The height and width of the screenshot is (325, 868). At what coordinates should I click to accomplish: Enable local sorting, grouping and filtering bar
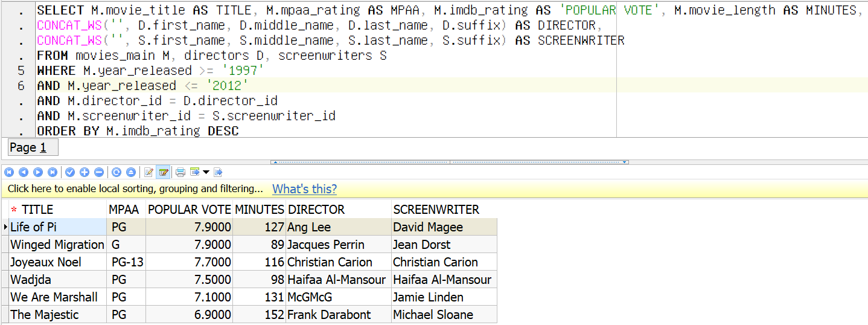click(x=434, y=189)
